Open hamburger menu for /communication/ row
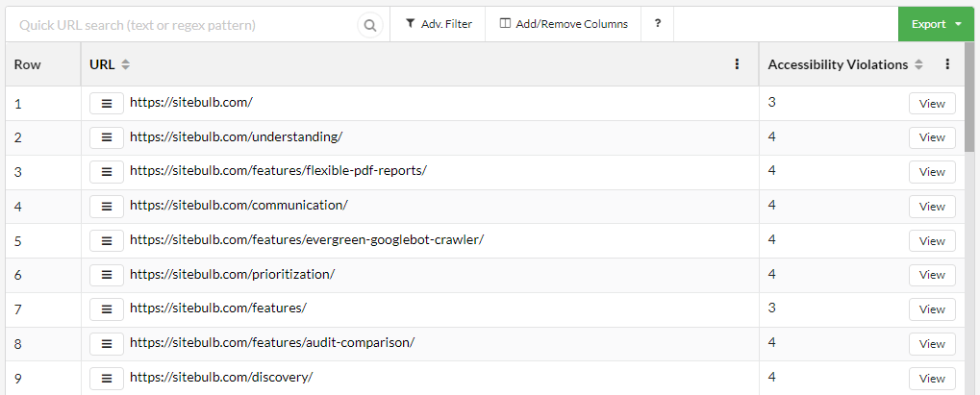Image resolution: width=980 pixels, height=395 pixels. (107, 206)
